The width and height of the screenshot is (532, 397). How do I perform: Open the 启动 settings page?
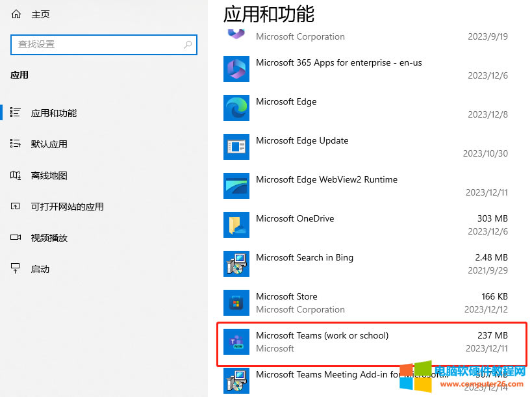point(40,269)
